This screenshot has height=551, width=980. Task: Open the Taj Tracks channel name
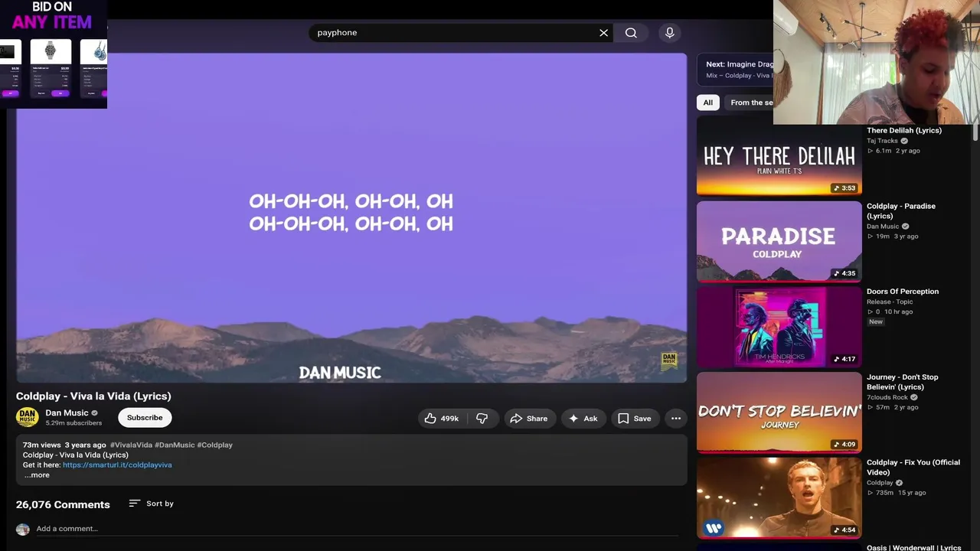tap(882, 141)
